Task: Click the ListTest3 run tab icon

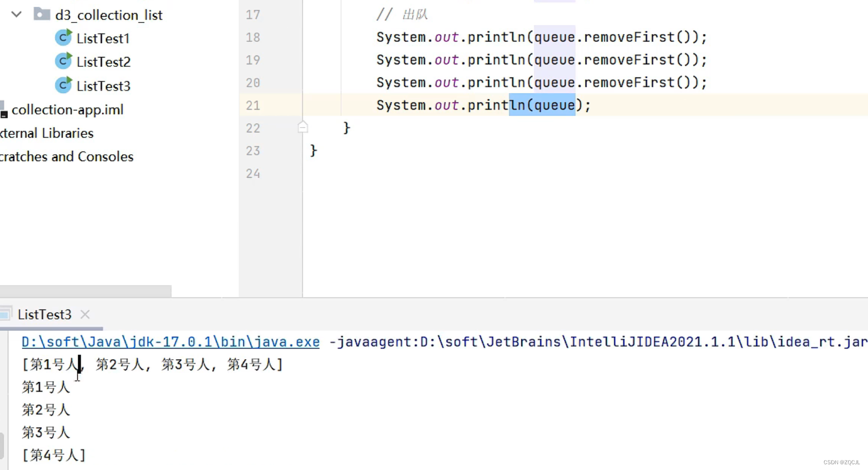Action: (5, 314)
